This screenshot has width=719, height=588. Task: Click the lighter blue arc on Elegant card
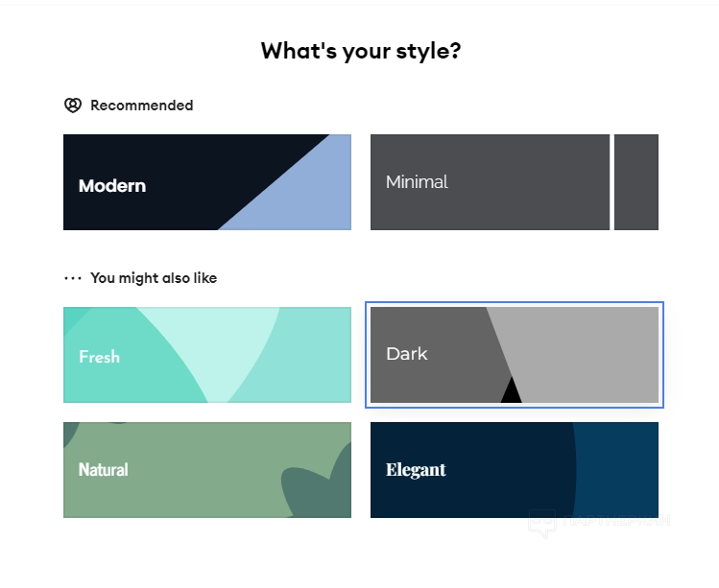point(619,470)
